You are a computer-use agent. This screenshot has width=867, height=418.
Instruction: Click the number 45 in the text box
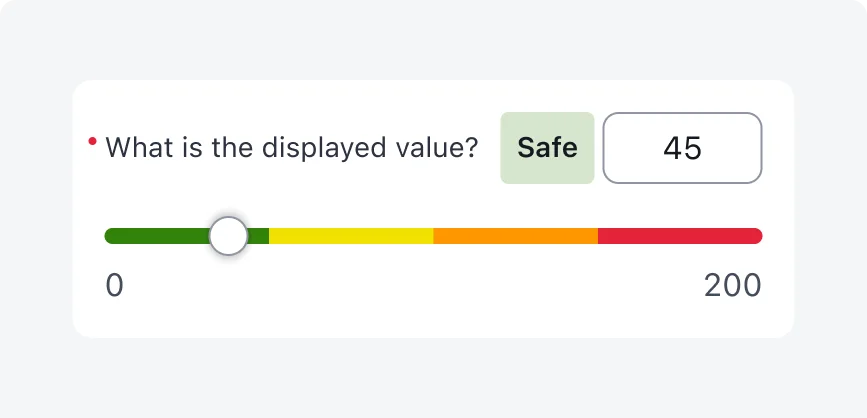(x=682, y=148)
